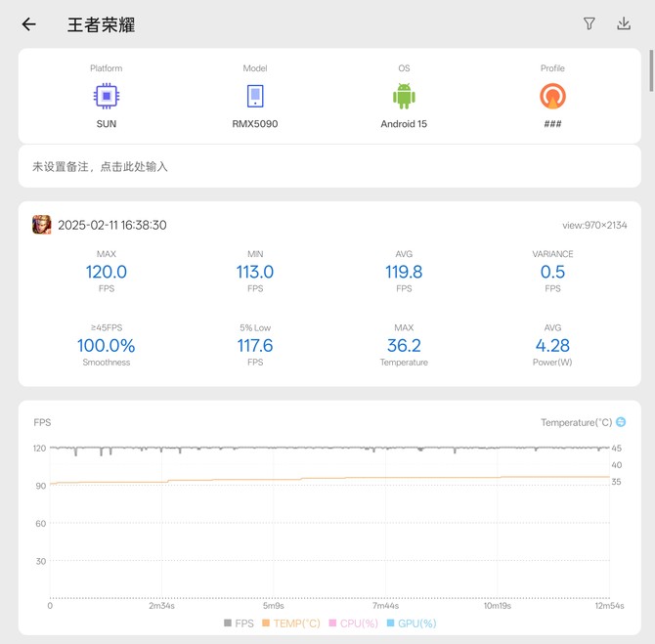This screenshot has width=655, height=644.
Task: Toggle the FPS legend series
Action: (239, 623)
